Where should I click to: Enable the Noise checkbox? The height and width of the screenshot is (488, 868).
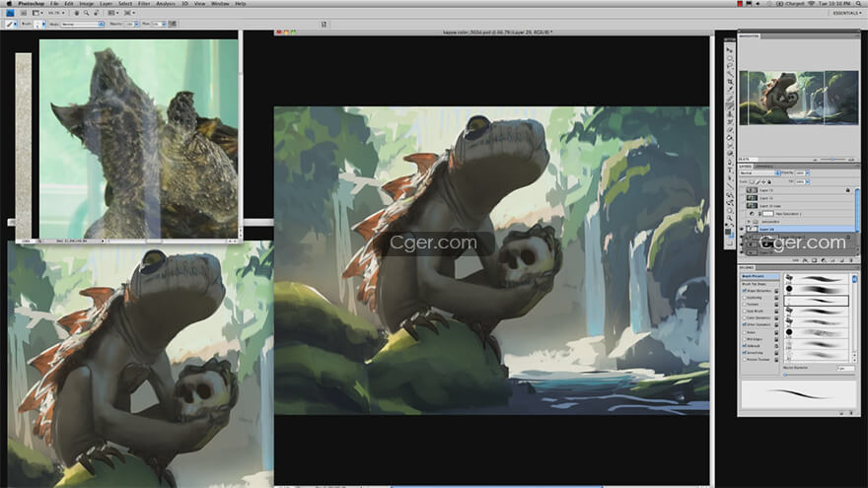pos(744,332)
